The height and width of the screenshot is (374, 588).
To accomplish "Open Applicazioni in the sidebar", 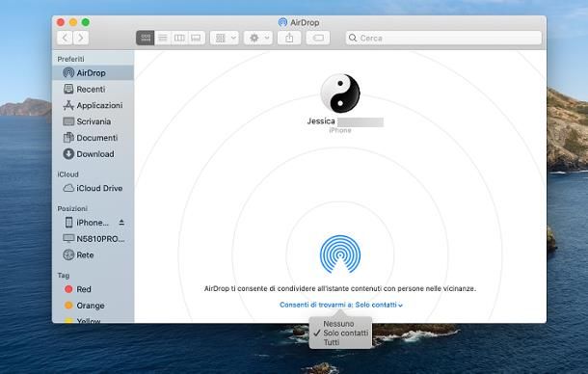I will [93, 105].
